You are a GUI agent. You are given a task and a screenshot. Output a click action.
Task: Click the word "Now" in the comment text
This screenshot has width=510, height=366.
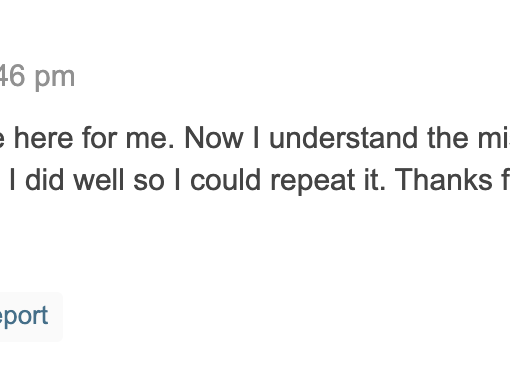tap(214, 138)
